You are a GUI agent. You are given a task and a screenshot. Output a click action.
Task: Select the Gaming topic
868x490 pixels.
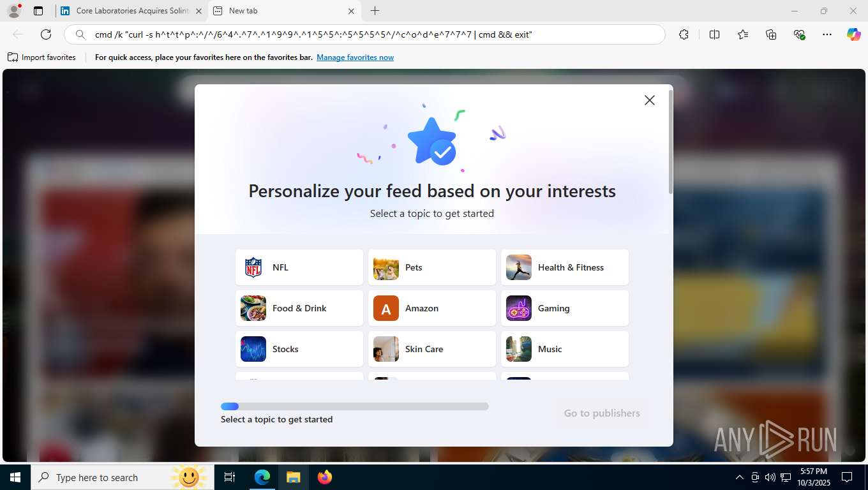click(565, 308)
